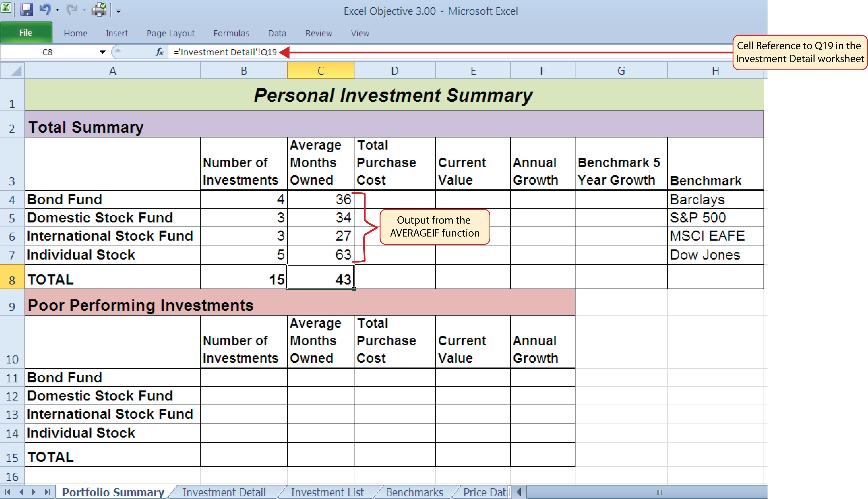Click the next sheet navigation arrow
The width and height of the screenshot is (868, 499).
pos(34,492)
